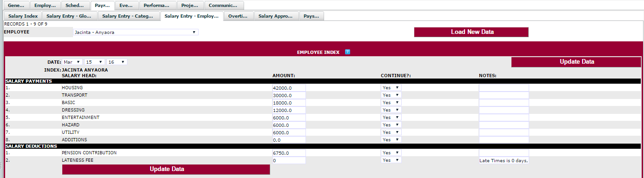Image resolution: width=644 pixels, height=178 pixels.
Task: Open the Continue dropdown for Basic
Action: [391, 103]
